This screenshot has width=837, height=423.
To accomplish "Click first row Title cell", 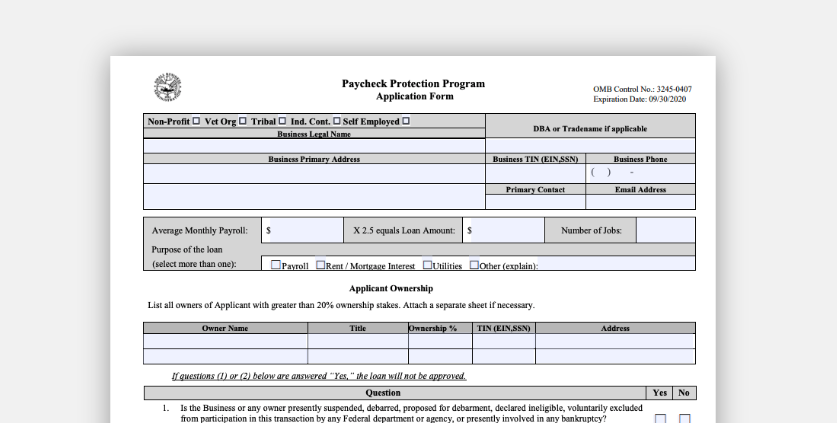I will point(358,341).
